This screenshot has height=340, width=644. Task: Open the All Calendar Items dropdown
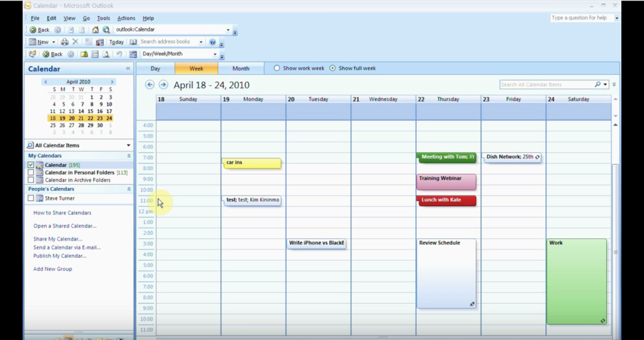(128, 145)
